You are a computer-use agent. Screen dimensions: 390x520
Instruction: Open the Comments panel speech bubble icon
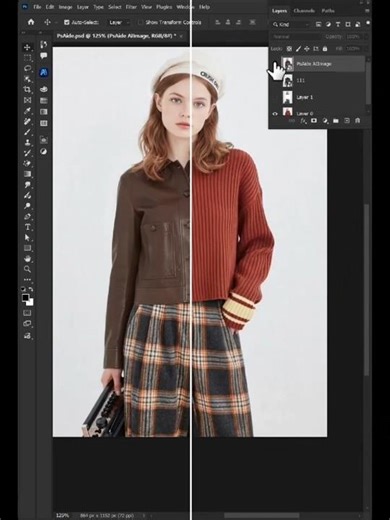coord(43,56)
